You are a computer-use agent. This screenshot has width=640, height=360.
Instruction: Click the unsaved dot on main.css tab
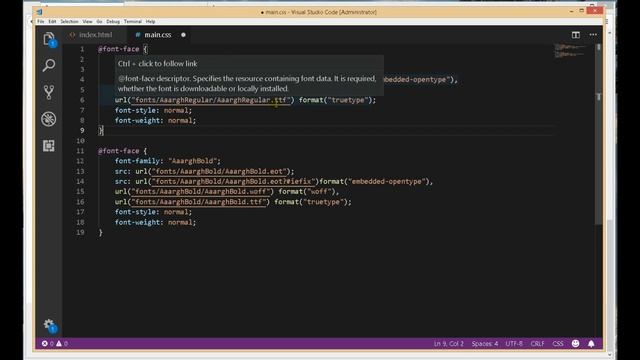pyautogui.click(x=183, y=35)
